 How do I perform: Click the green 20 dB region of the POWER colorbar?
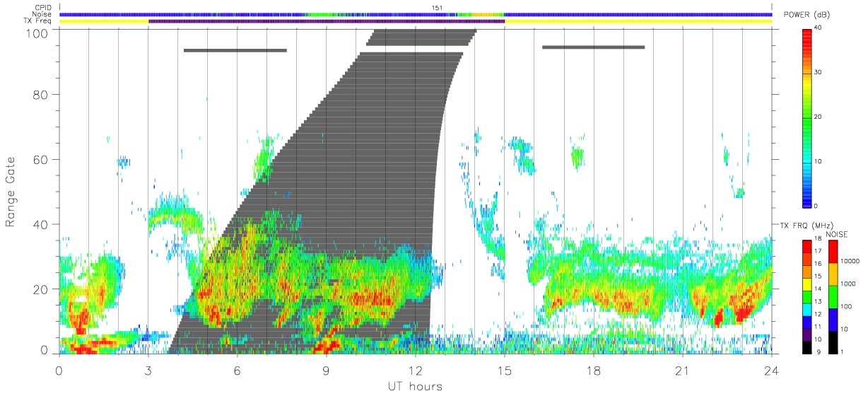click(x=806, y=117)
